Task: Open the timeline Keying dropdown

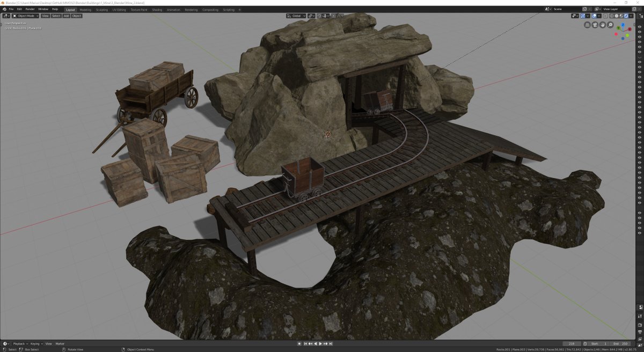Action: click(x=36, y=343)
